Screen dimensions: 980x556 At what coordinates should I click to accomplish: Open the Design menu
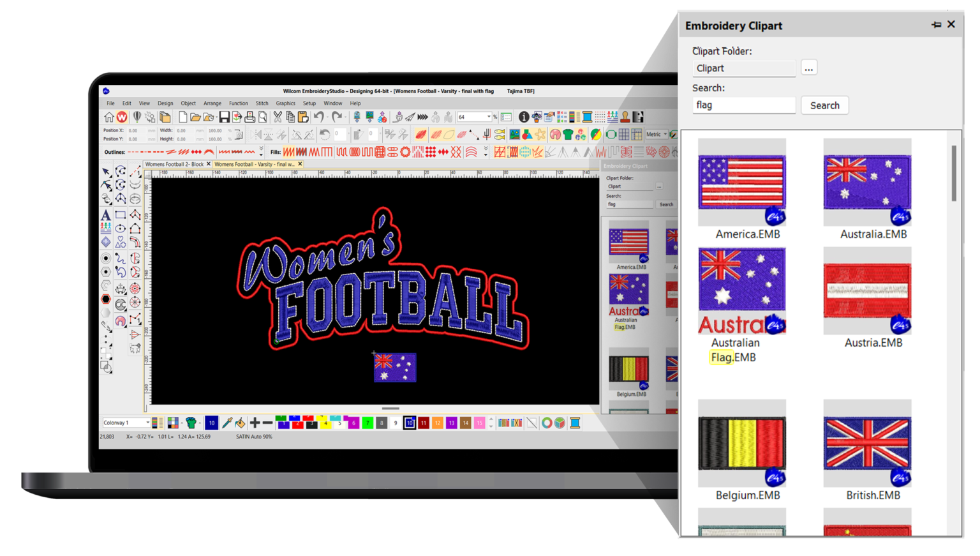pos(165,103)
